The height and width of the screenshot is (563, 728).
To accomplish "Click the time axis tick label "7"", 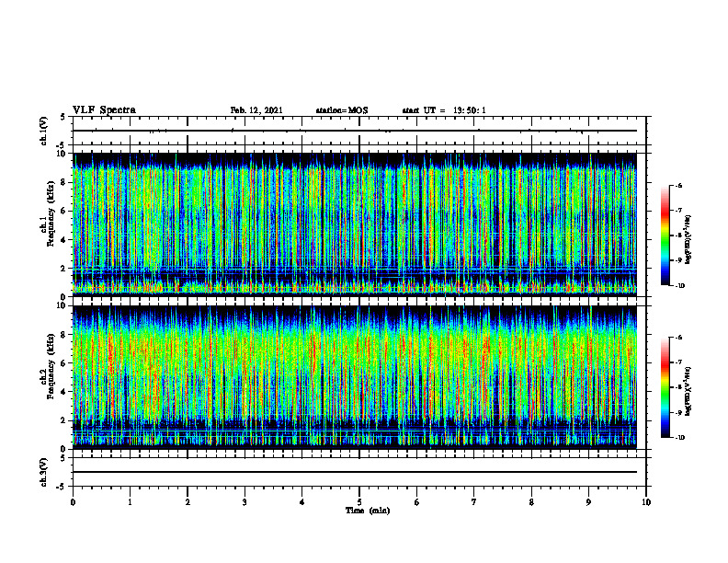I will pyautogui.click(x=474, y=502).
